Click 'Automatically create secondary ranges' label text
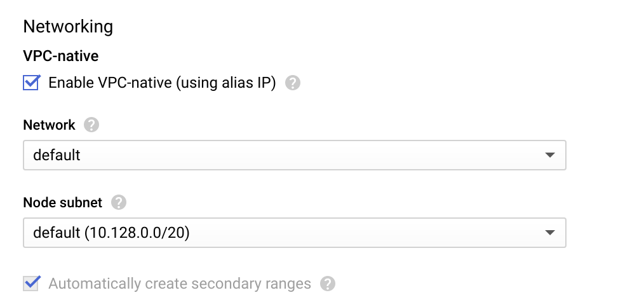Screen dimensions: 644x295 (x=180, y=284)
